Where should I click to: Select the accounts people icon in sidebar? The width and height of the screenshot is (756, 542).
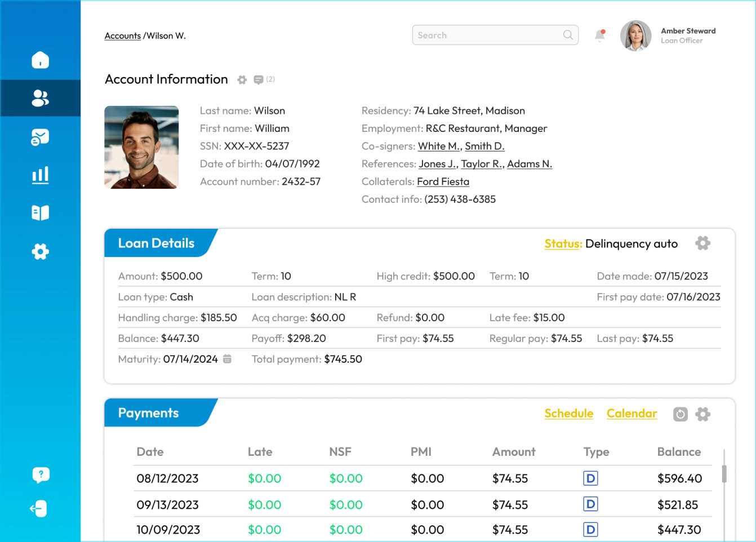[40, 97]
